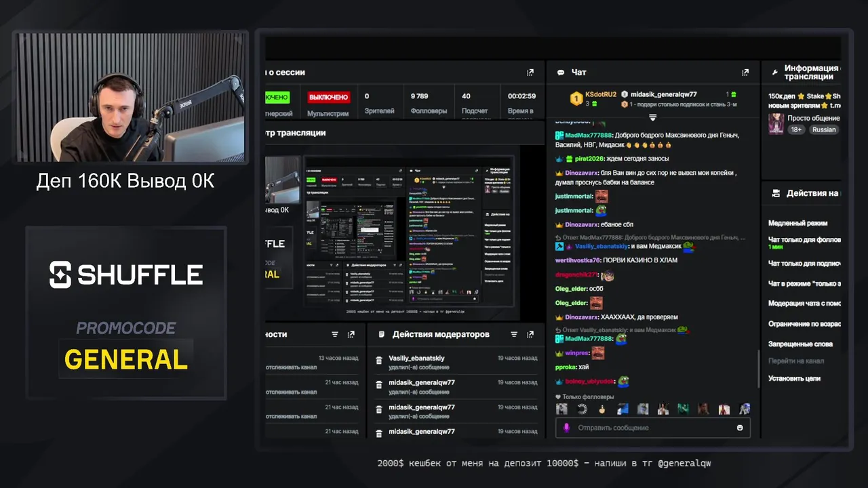868x488 pixels.
Task: Click the reply arrow on MadMax777888 reply
Action: click(558, 238)
